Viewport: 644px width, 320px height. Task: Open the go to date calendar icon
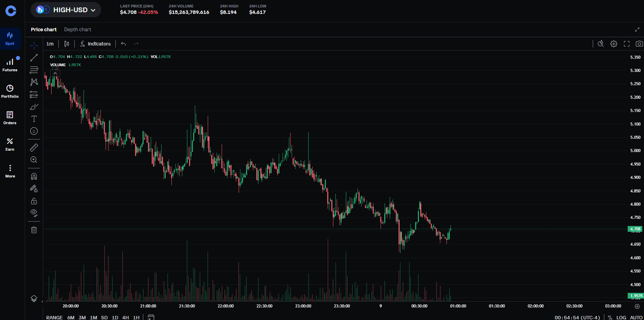click(x=151, y=317)
